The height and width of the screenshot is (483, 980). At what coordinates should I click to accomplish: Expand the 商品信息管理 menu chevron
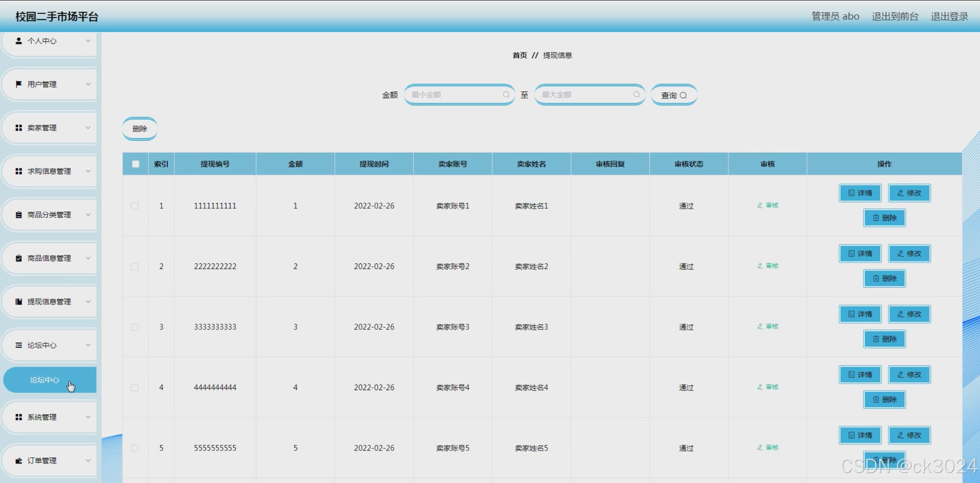(88, 258)
